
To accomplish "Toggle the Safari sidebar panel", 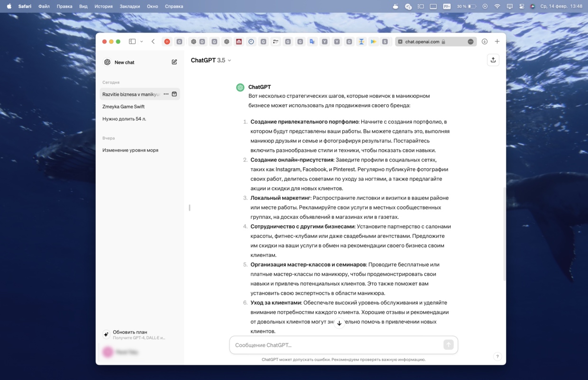I will [x=132, y=42].
